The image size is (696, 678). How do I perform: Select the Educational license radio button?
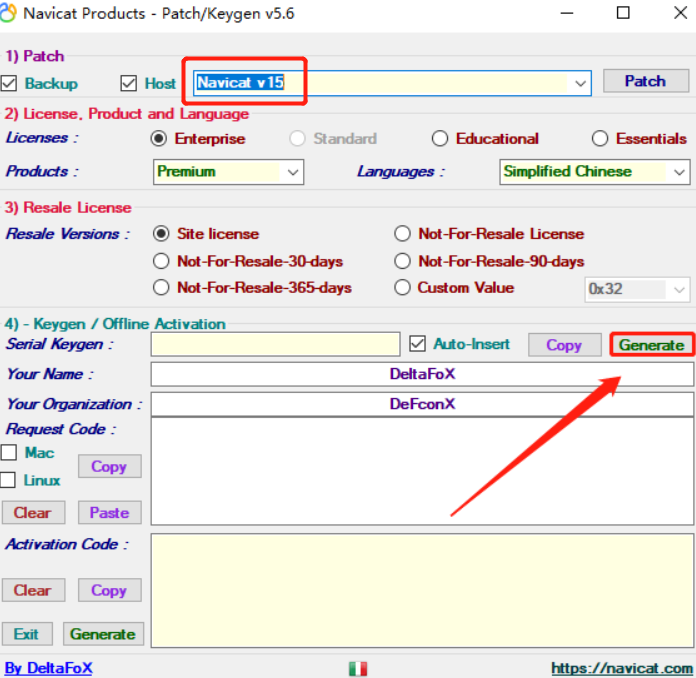439,139
